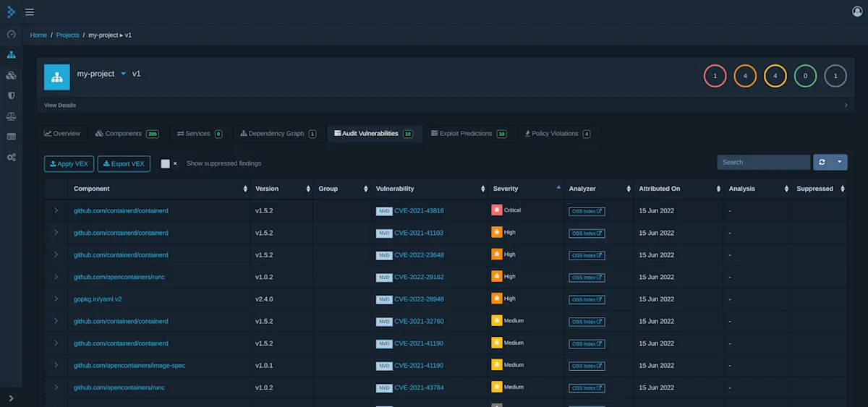
Task: Open the Vulnerabilities shield icon in sidebar
Action: coord(11,95)
